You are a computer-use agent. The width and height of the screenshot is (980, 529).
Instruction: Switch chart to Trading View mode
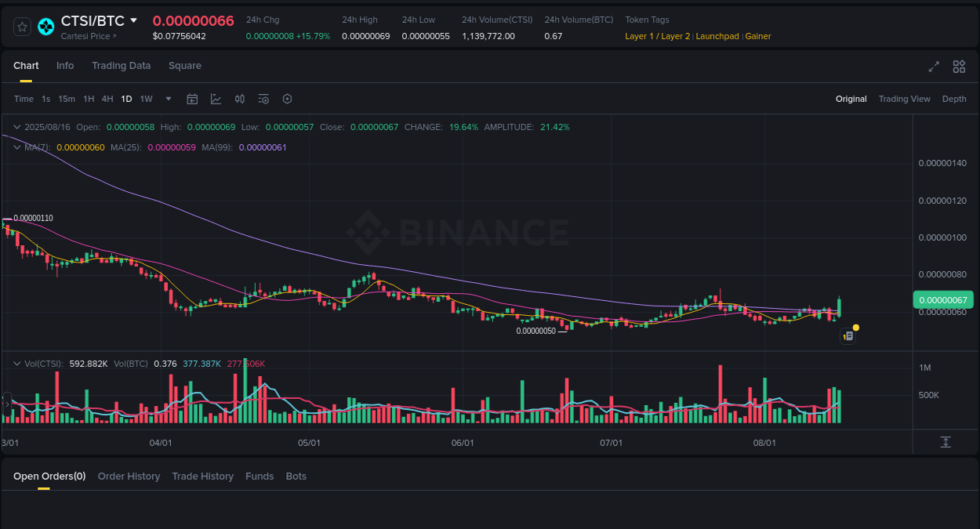pyautogui.click(x=904, y=99)
